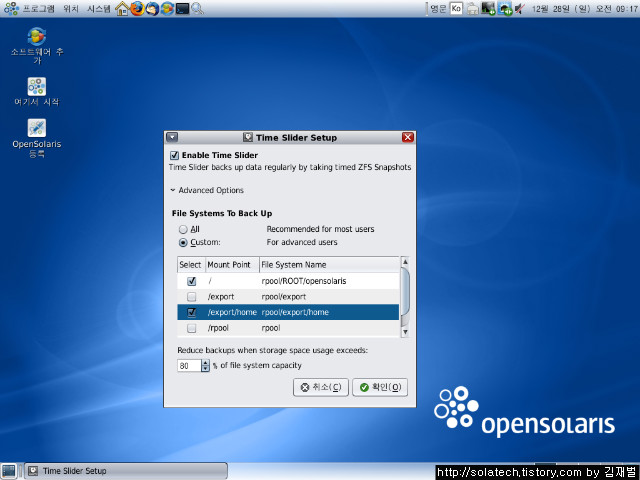This screenshot has width=640, height=480.
Task: Open the 위치 menu
Action: (71, 9)
